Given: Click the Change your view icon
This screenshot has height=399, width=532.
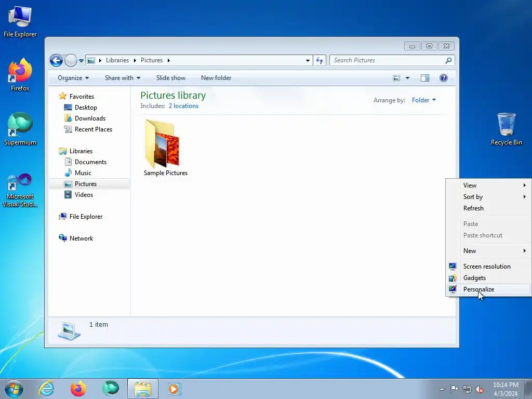Looking at the screenshot, I should [396, 78].
